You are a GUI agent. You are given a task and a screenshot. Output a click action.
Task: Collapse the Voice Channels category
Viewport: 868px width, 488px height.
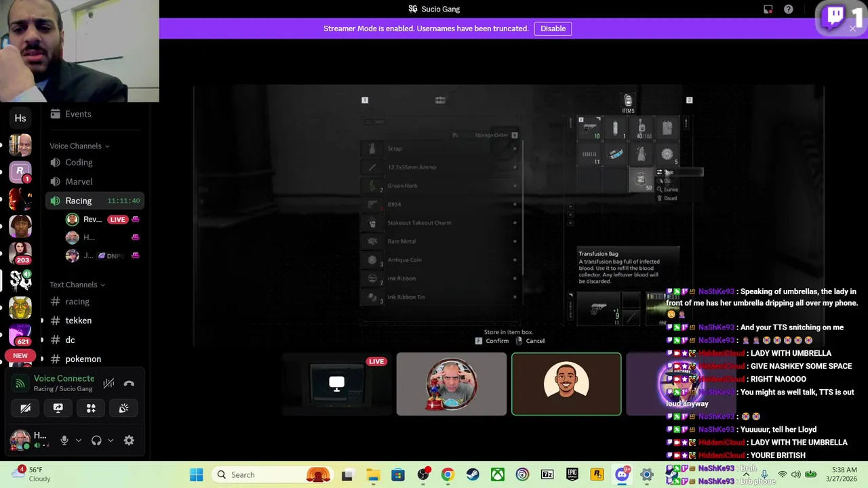[79, 146]
